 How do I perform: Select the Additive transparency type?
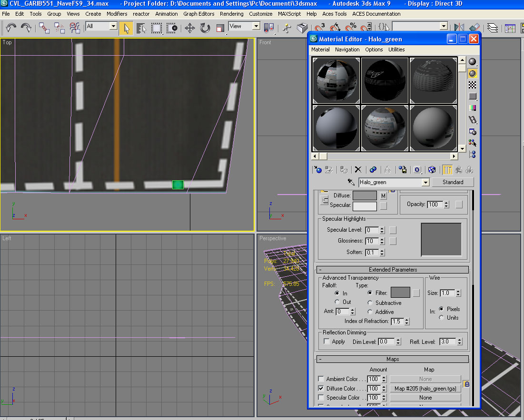tap(370, 312)
